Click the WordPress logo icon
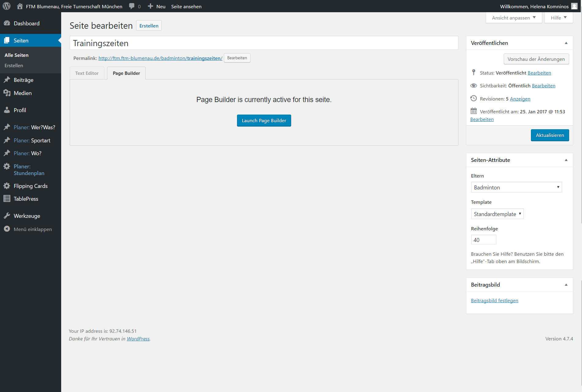 click(x=7, y=6)
